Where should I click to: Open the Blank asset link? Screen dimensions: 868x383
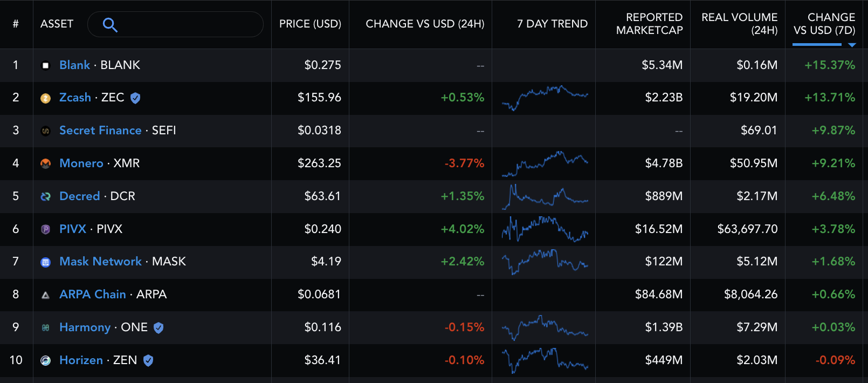[x=74, y=65]
